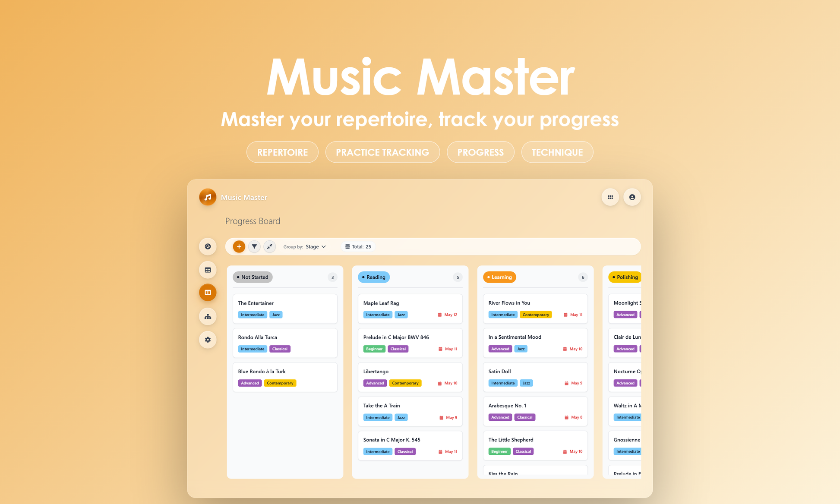The image size is (840, 504).
Task: Select the PRACTICE TRACKING pill
Action: pos(382,152)
